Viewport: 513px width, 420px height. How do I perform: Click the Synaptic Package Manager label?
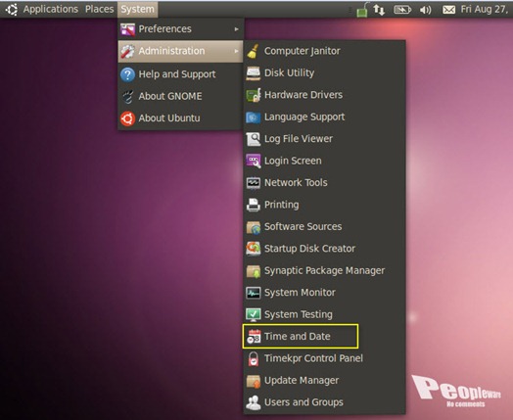click(x=324, y=271)
